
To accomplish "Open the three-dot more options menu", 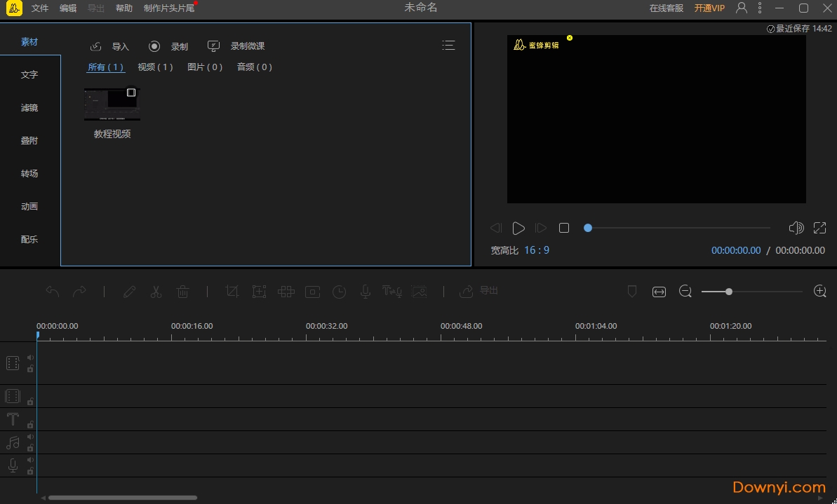I will (x=760, y=8).
